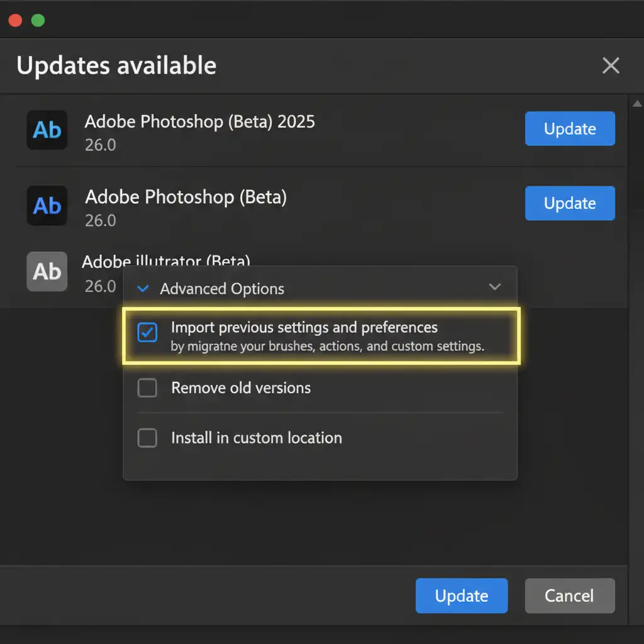The height and width of the screenshot is (644, 644).
Task: Check the Install in custom location option
Action: (147, 438)
